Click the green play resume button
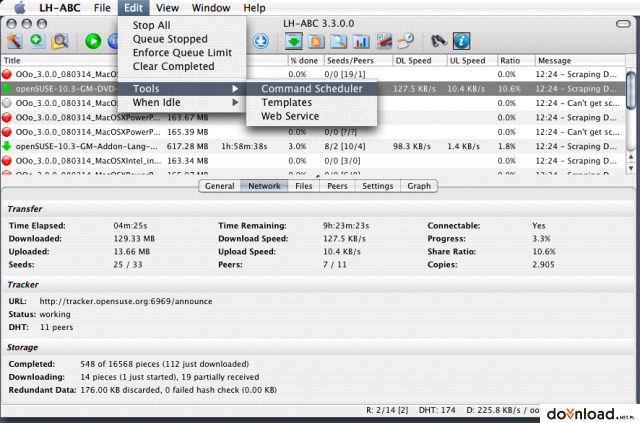Viewport: 640px width, 423px height. (x=93, y=41)
